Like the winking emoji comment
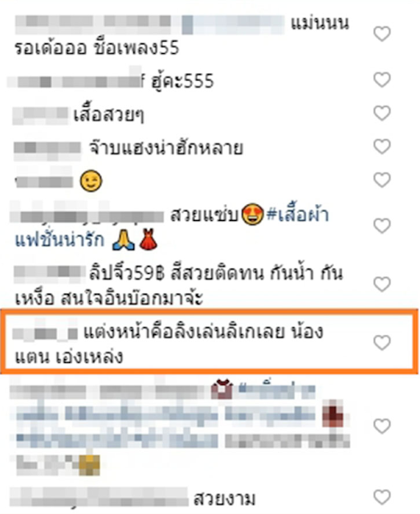The image size is (420, 514). pyautogui.click(x=382, y=180)
